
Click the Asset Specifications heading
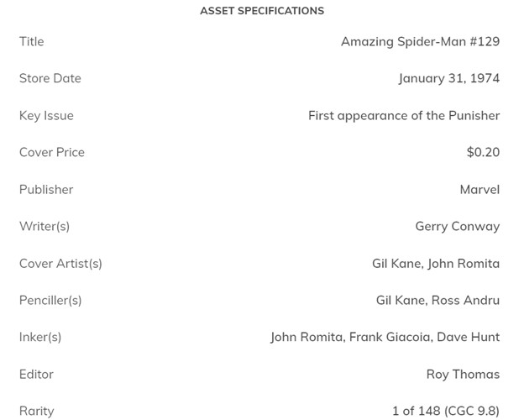[x=261, y=11]
